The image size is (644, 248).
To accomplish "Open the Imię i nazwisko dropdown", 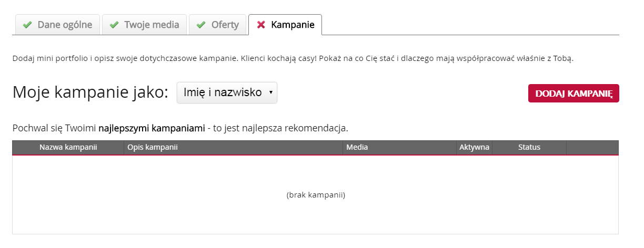I will coord(227,92).
